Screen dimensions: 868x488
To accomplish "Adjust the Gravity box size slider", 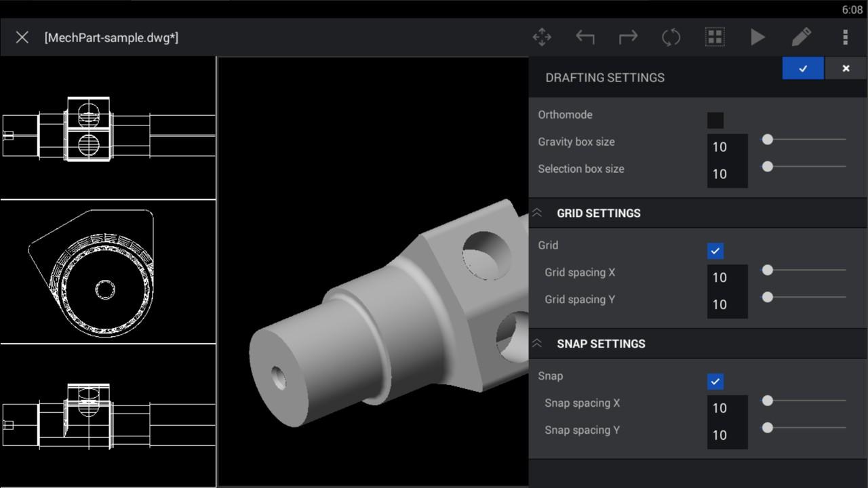I will coord(804,139).
